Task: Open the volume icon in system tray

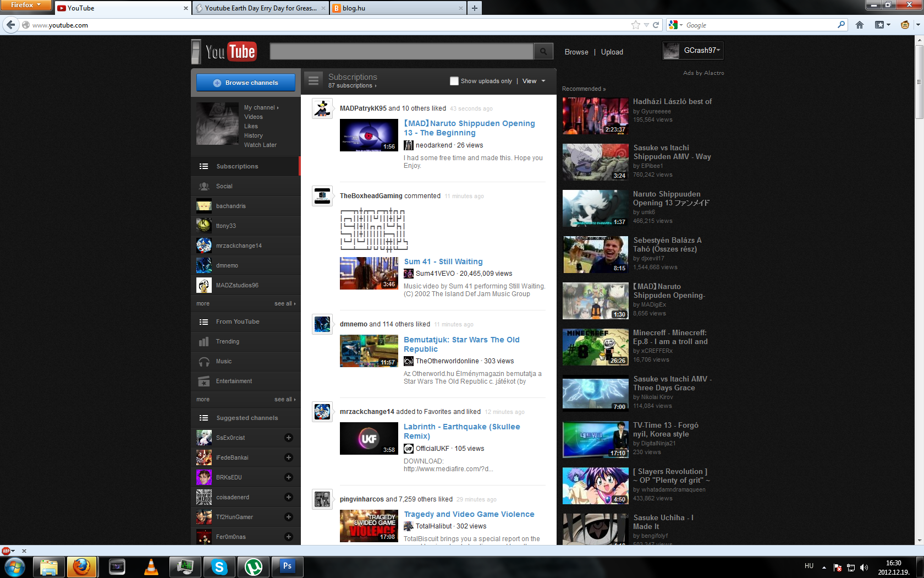Action: (x=864, y=567)
